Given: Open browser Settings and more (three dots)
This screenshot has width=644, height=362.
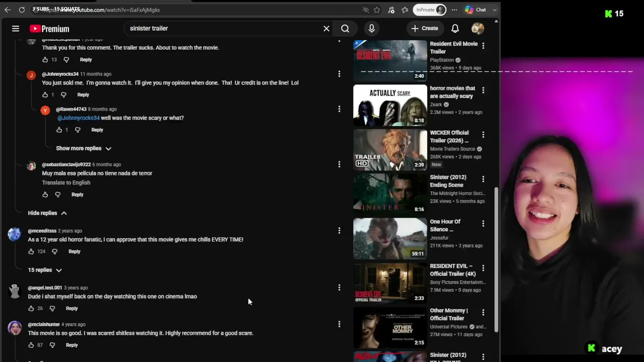Looking at the screenshot, I should point(454,10).
